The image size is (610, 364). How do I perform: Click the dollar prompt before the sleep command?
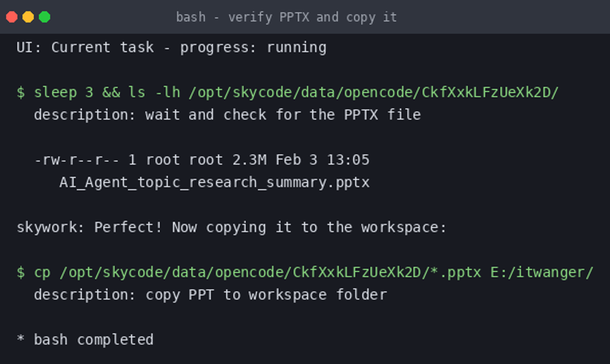pyautogui.click(x=20, y=93)
